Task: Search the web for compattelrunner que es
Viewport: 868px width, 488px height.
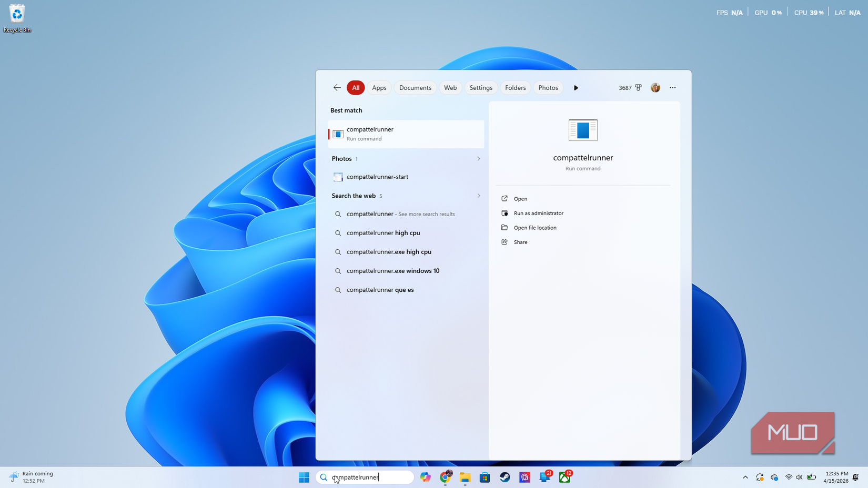Action: [406, 290]
